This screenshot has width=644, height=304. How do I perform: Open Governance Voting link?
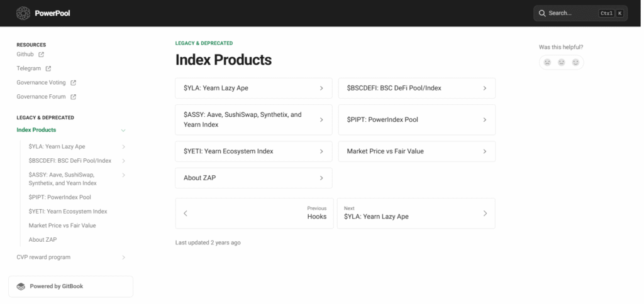tap(41, 82)
